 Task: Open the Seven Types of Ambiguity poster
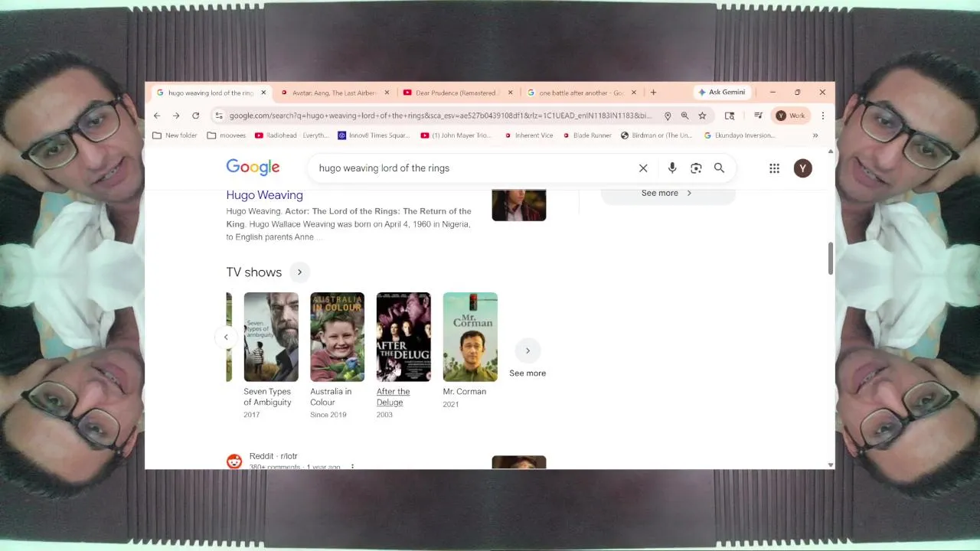tap(271, 337)
